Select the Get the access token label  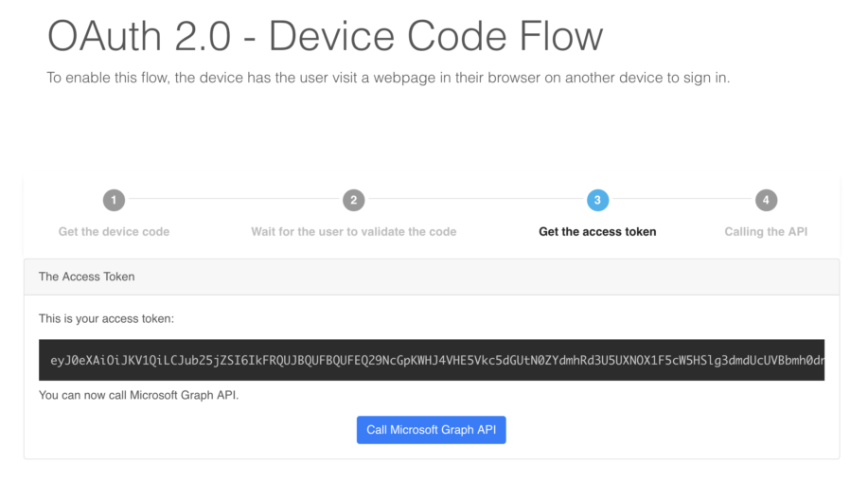tap(597, 231)
